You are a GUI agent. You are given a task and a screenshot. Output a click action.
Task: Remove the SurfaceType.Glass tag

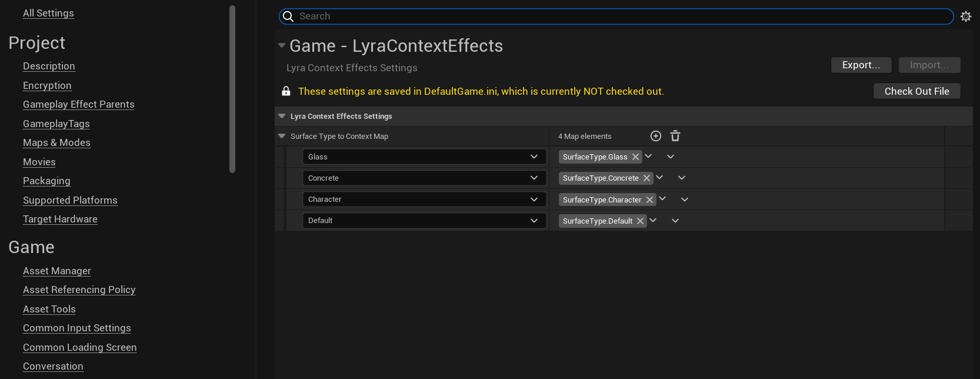point(635,157)
